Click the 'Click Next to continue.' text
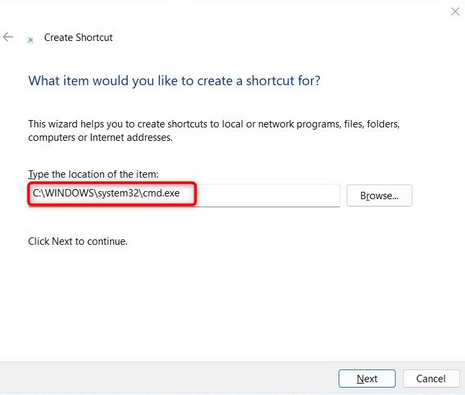Screen dimensions: 465x395 tap(78, 241)
